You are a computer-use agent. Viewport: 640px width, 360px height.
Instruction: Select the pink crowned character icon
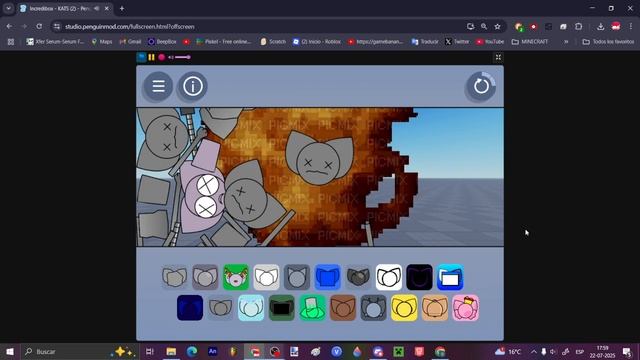click(x=465, y=308)
